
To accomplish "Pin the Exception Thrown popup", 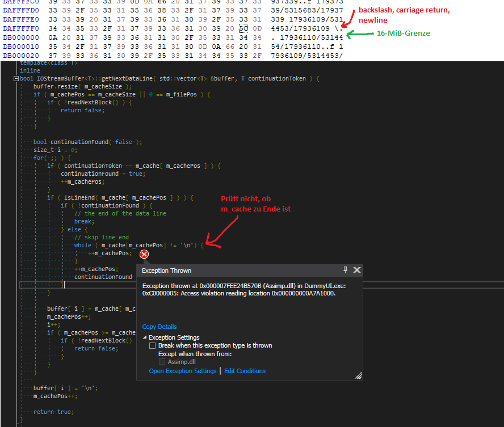I will coord(345,270).
